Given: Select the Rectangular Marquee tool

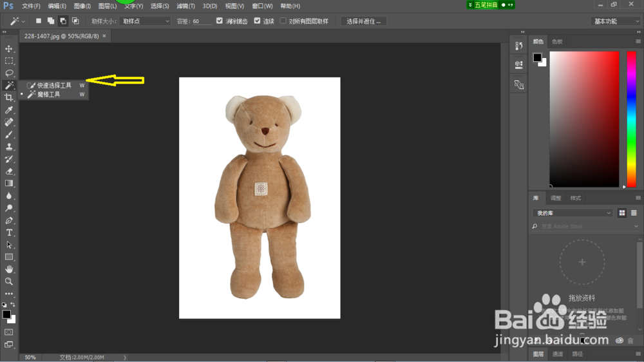Looking at the screenshot, I should click(8, 61).
